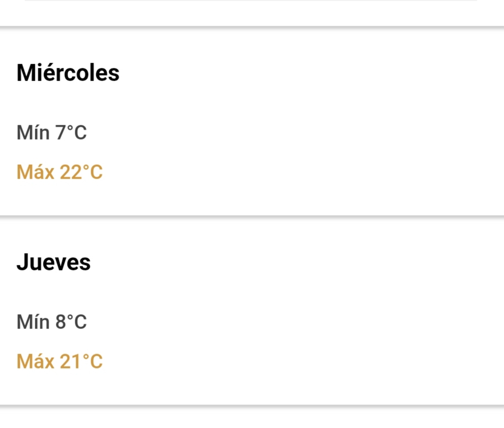Tap the word Mín in Jueves card
This screenshot has width=504, height=428.
(33, 322)
